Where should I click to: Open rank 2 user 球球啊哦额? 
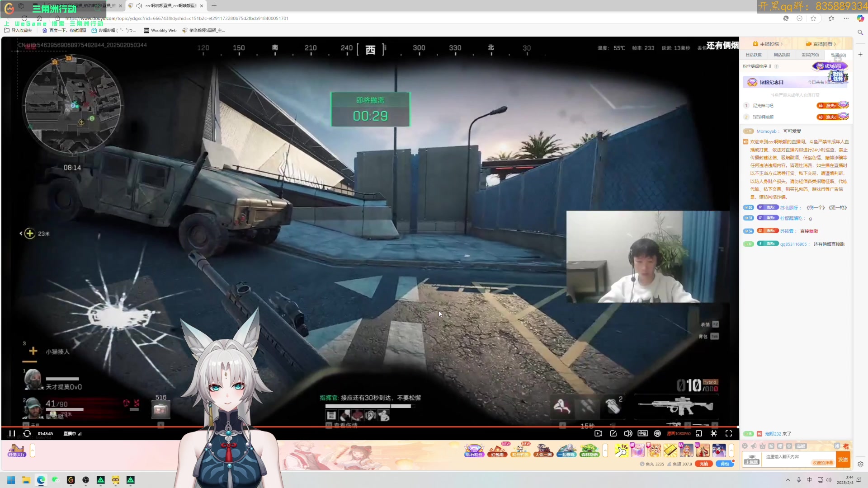[763, 117]
